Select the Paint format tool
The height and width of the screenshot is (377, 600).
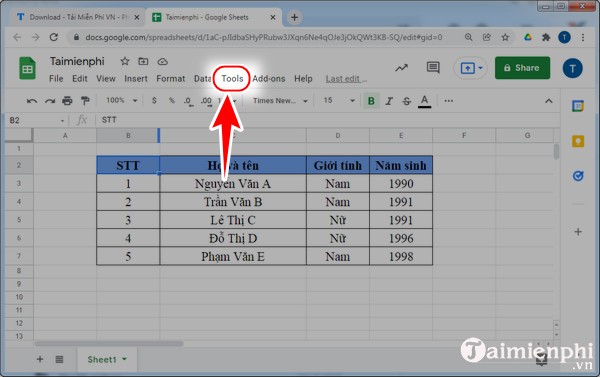tap(85, 101)
